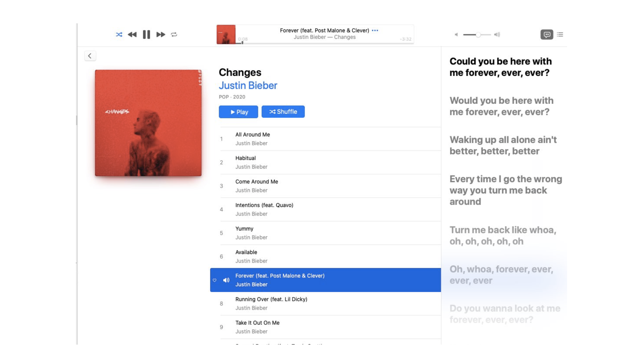Toggle the heart/favorite icon on Forever track
Viewport: 639px width, 364px height.
tap(215, 280)
